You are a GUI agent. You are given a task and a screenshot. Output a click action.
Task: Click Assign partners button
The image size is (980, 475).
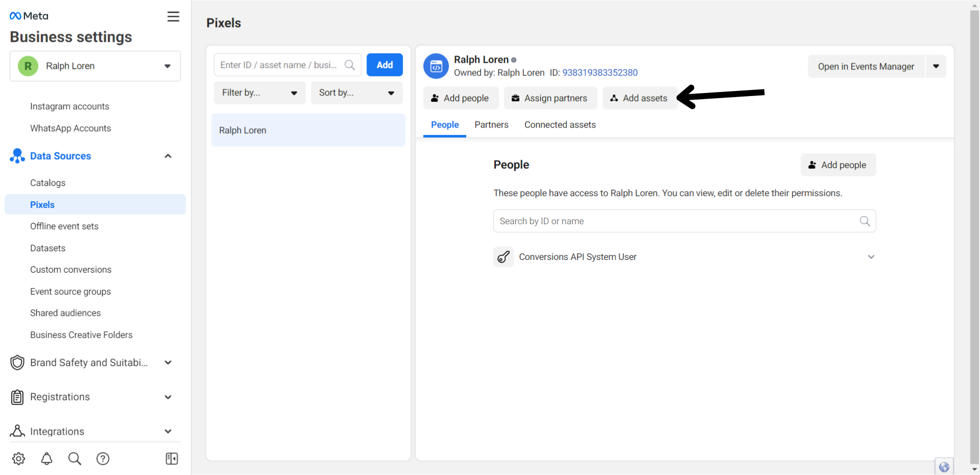tap(550, 98)
